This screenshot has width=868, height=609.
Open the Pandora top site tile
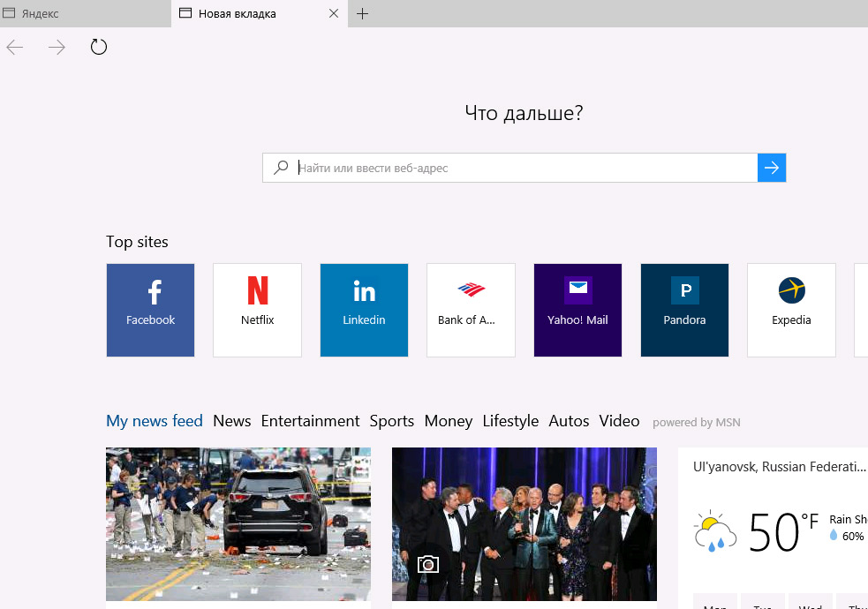click(684, 311)
